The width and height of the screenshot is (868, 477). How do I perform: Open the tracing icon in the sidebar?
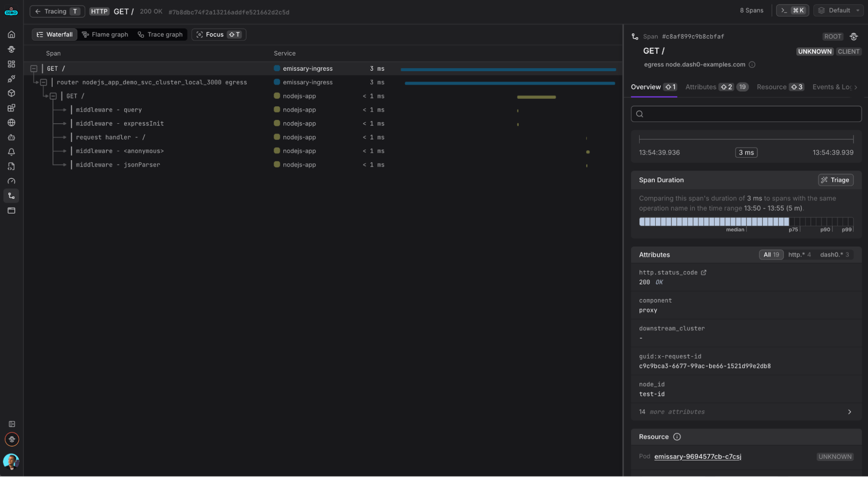[x=12, y=196]
